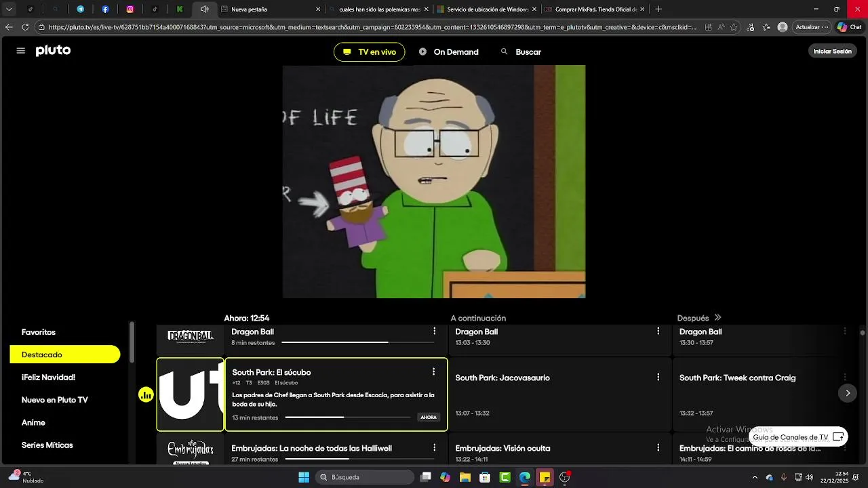
Task: Open the browser profile avatar
Action: (783, 27)
